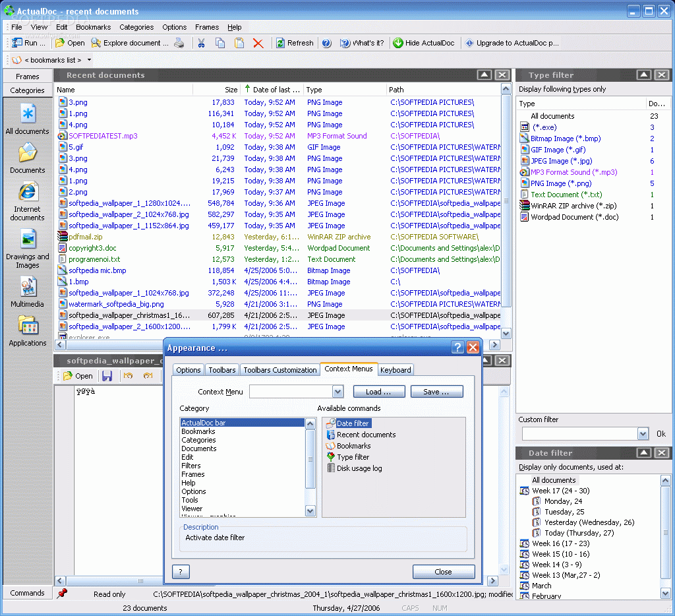The image size is (675, 616).
Task: Open the bookmarks list dropdown arrow
Action: 89,60
